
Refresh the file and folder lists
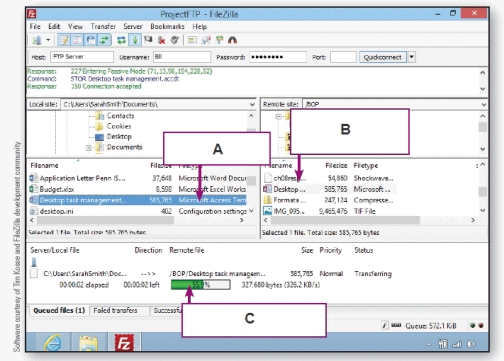(x=121, y=40)
